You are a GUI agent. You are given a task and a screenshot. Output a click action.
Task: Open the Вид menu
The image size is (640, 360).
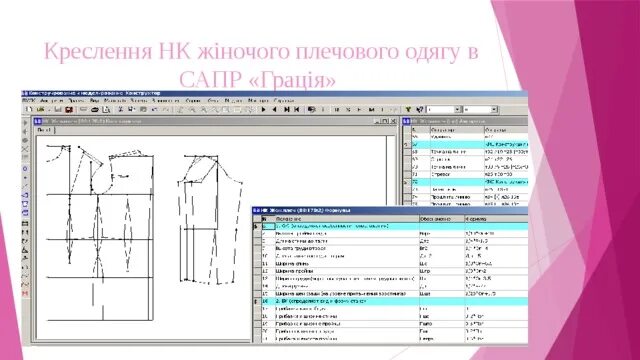[x=94, y=100]
